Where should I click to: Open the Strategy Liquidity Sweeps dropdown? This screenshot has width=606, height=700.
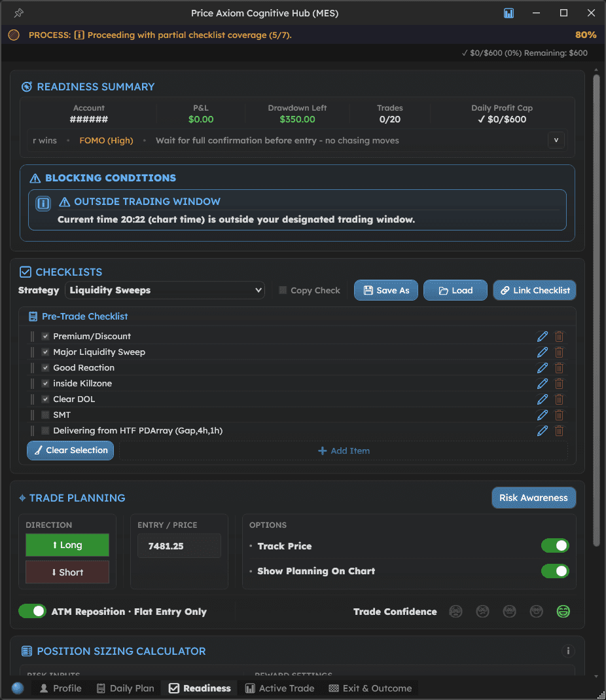tap(165, 290)
